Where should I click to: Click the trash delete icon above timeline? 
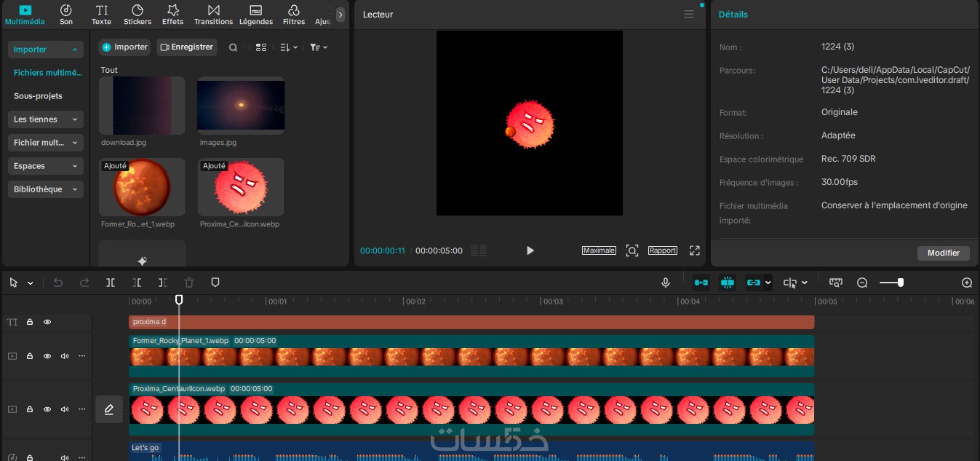click(x=189, y=283)
